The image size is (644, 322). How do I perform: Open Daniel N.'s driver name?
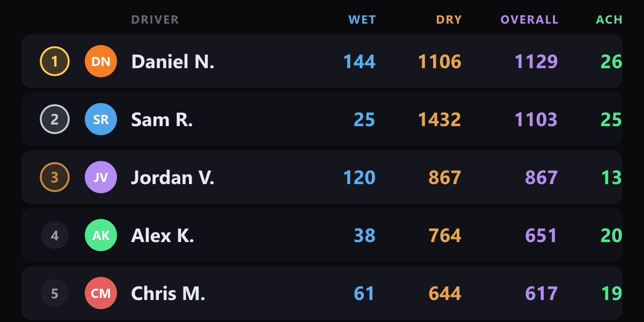click(173, 61)
